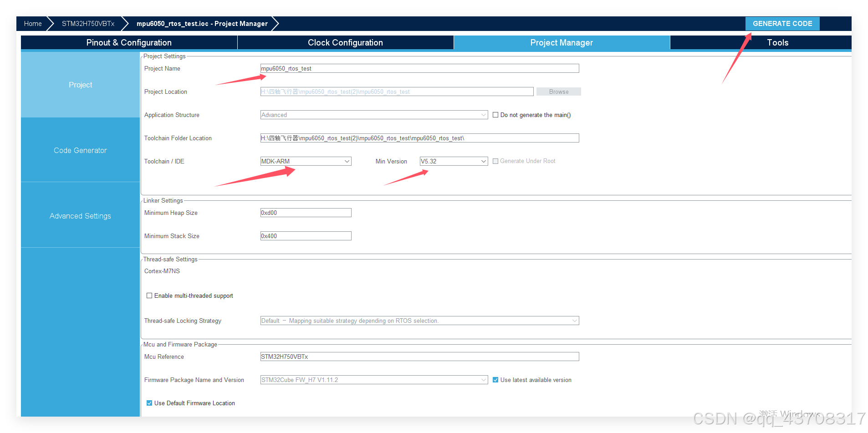
Task: Click the Project Settings group title
Action: [x=164, y=56]
